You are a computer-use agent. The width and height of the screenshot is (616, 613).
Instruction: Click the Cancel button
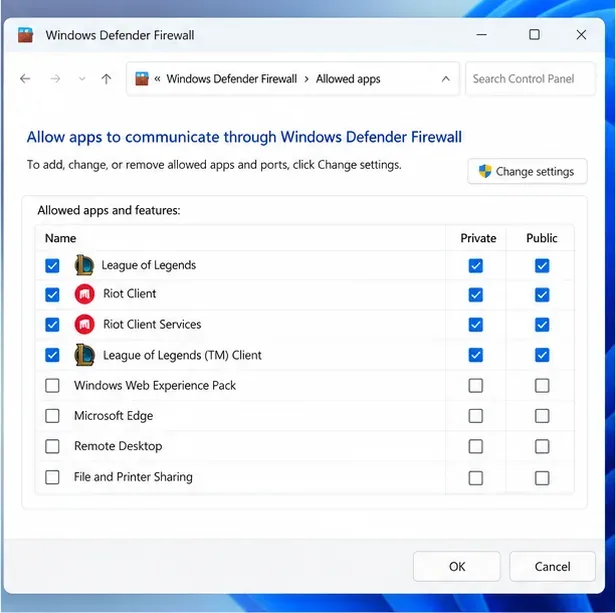coord(552,566)
